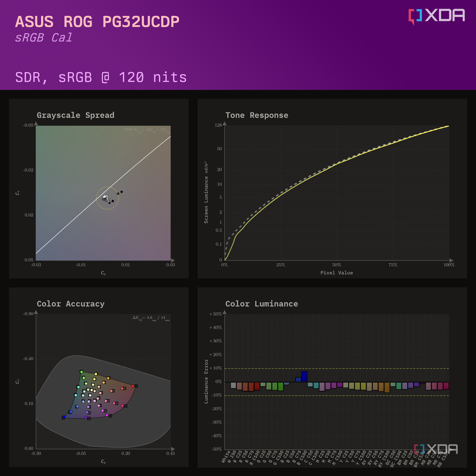Image resolution: width=476 pixels, height=476 pixels.
Task: Click the ΔE 4.6 avg / 14 max annotation
Action: (x=151, y=318)
